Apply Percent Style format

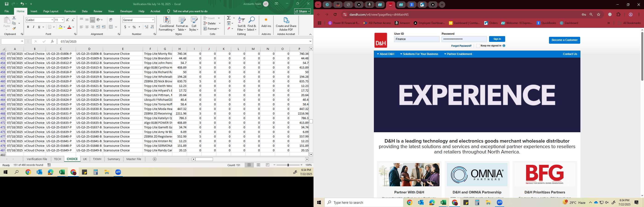pos(134,27)
